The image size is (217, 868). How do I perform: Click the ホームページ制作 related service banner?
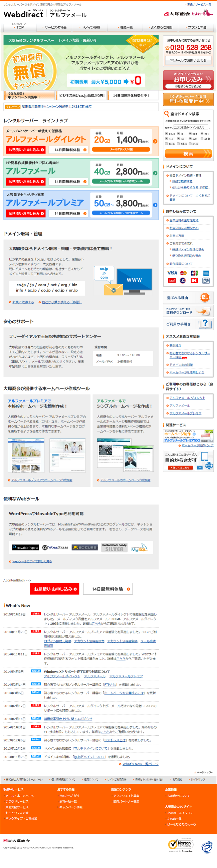pos(188,436)
